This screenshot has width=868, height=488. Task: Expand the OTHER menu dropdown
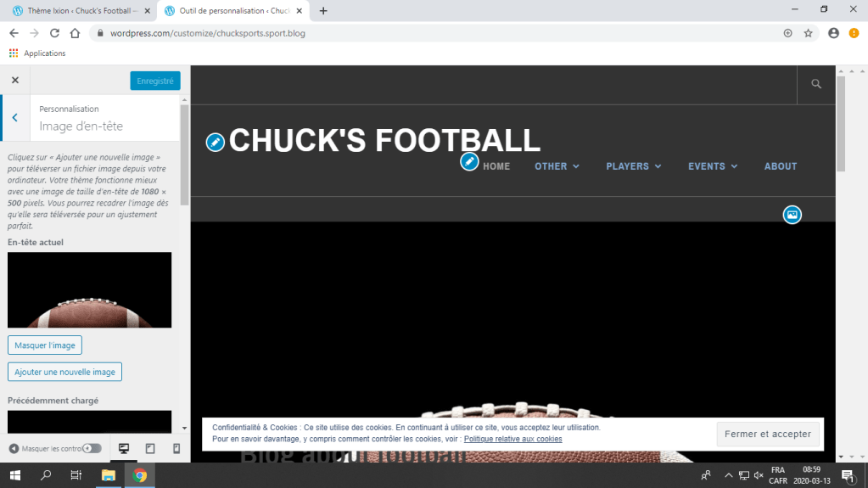(557, 166)
